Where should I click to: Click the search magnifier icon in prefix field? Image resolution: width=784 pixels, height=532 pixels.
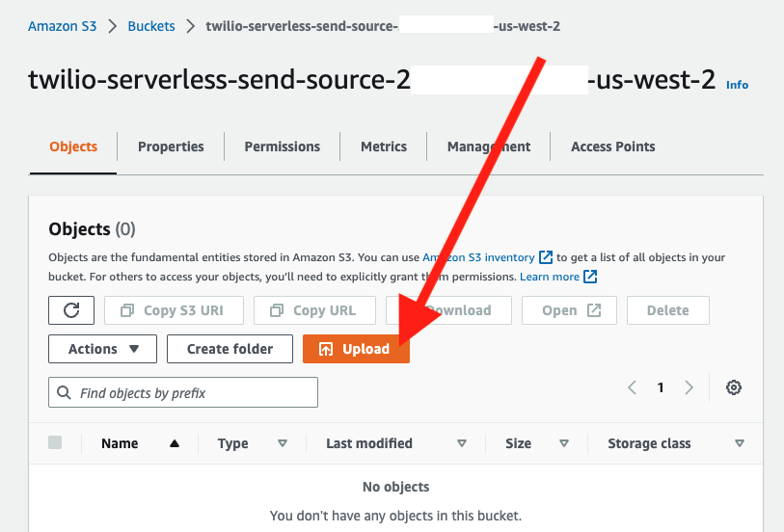click(64, 392)
